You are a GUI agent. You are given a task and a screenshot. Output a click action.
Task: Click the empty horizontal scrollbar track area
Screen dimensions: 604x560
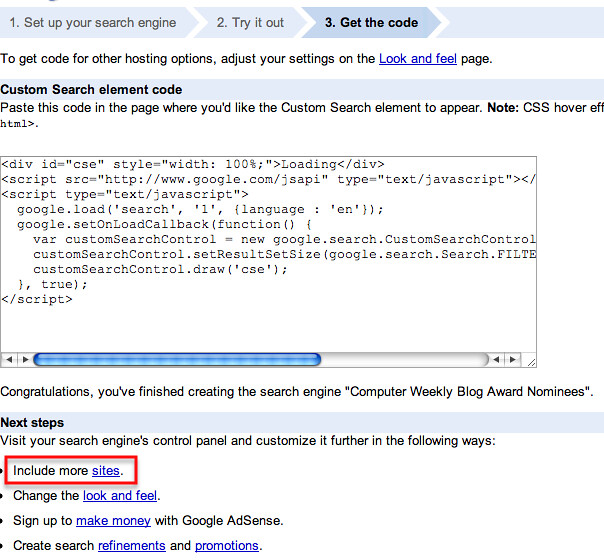click(405, 359)
